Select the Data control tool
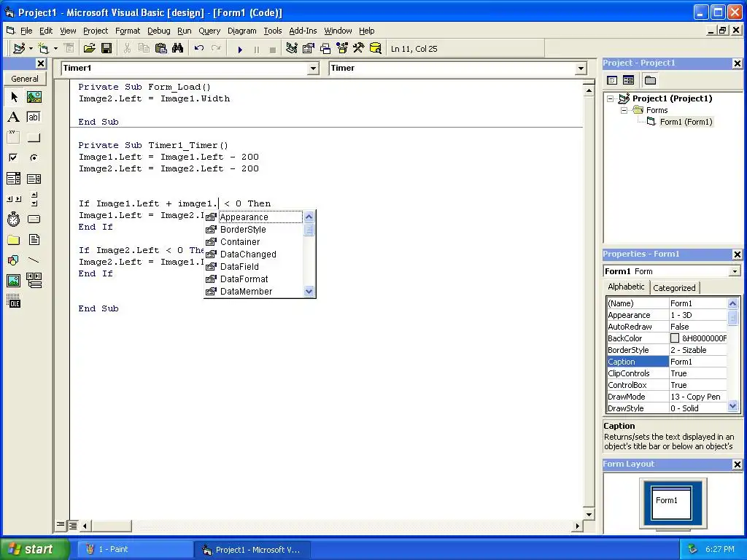 click(34, 281)
